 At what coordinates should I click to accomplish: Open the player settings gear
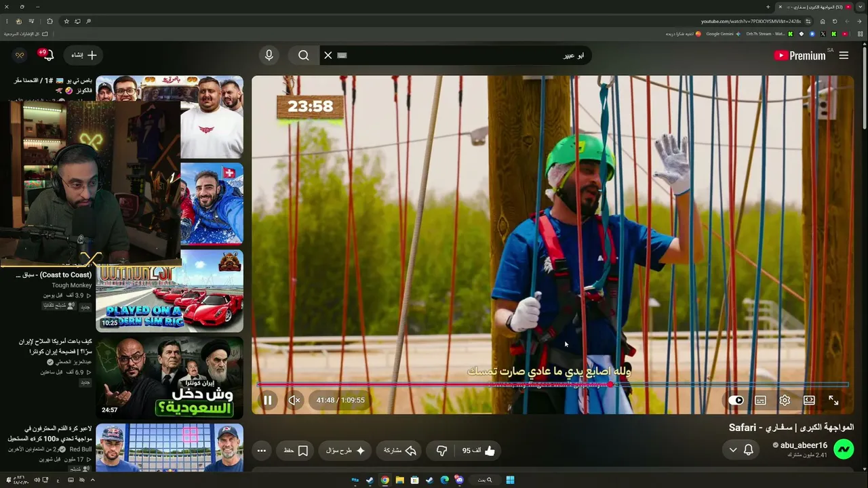pyautogui.click(x=785, y=400)
